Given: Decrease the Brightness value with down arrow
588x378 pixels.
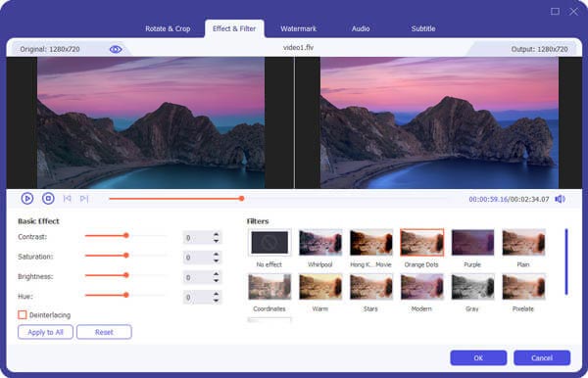Looking at the screenshot, I should pos(216,281).
